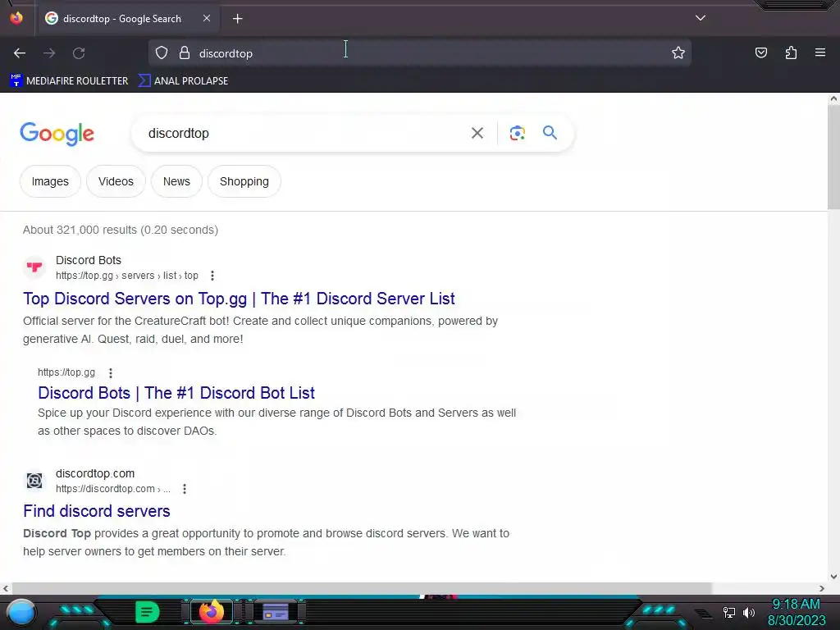Open the MEDIAFIRE ROULETTER bookmark

click(69, 81)
